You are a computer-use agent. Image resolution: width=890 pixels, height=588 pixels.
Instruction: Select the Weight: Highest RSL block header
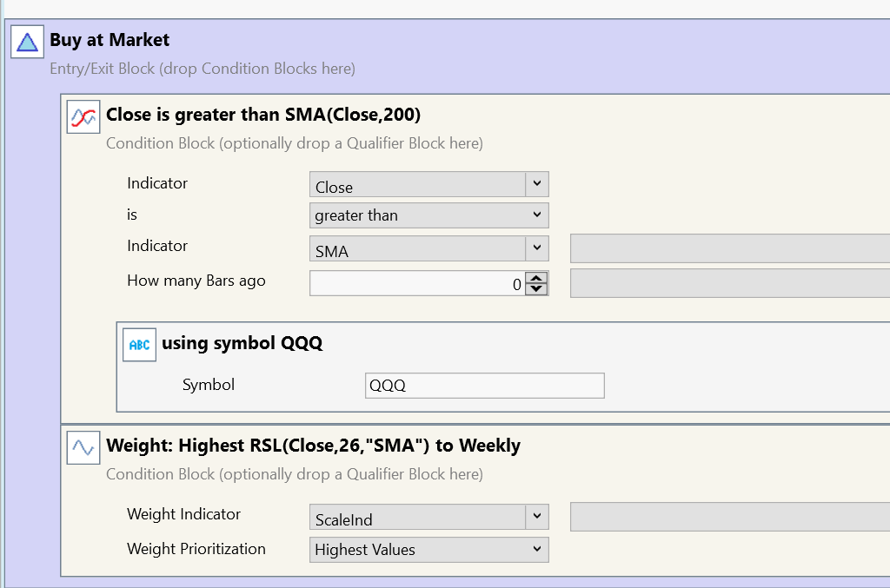tap(313, 446)
